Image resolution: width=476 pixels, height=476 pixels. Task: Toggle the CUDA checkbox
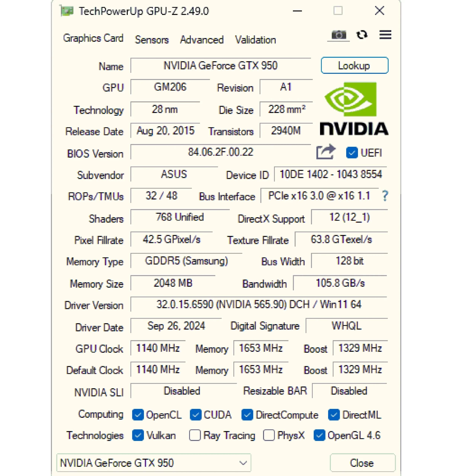(x=196, y=415)
